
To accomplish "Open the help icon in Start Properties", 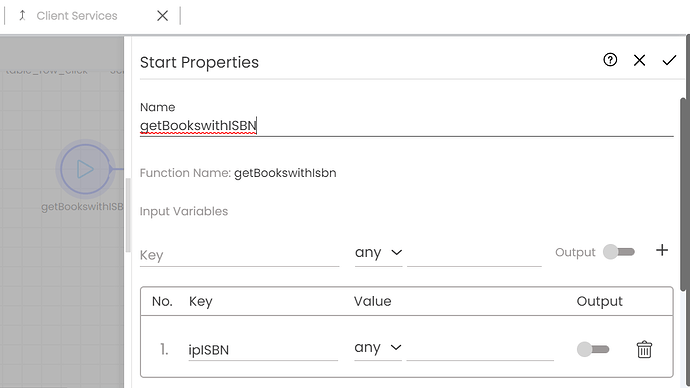I will tap(610, 60).
